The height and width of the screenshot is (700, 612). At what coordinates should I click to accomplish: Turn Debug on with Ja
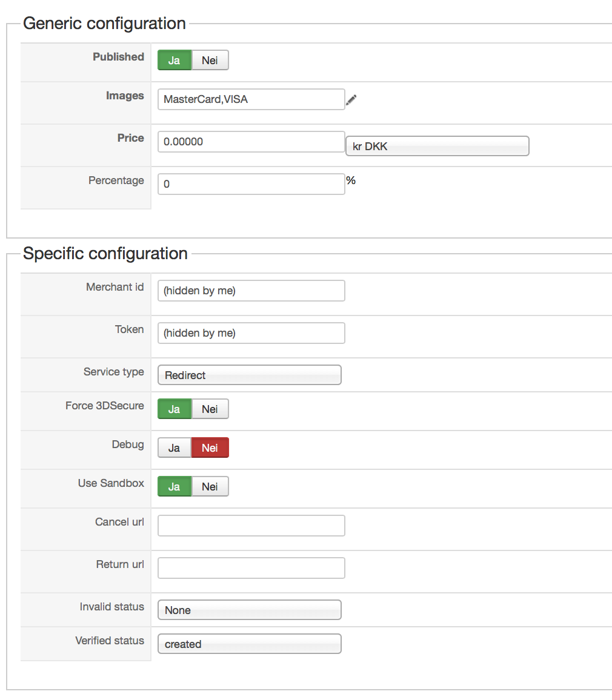pyautogui.click(x=175, y=448)
